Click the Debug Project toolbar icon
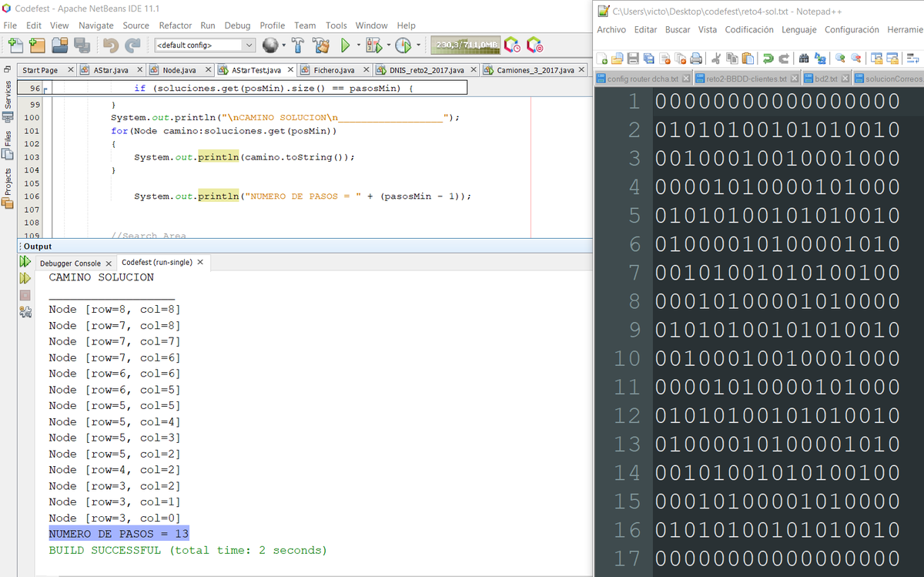Viewport: 924px width, 577px height. (373, 45)
